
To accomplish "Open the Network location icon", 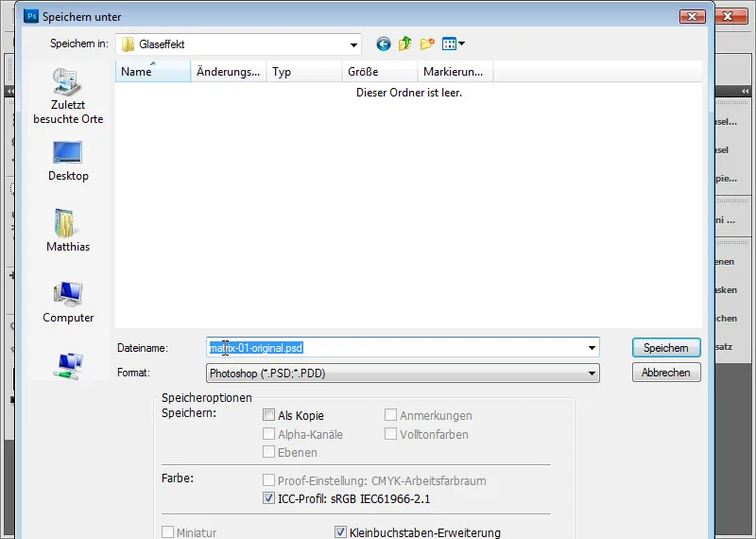I will [68, 365].
